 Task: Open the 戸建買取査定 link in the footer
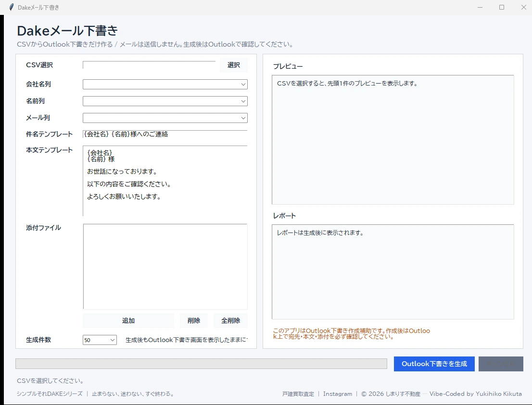coord(298,394)
